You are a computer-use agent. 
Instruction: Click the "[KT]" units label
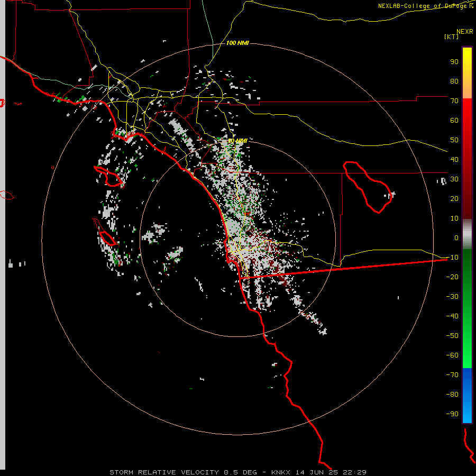click(x=452, y=36)
